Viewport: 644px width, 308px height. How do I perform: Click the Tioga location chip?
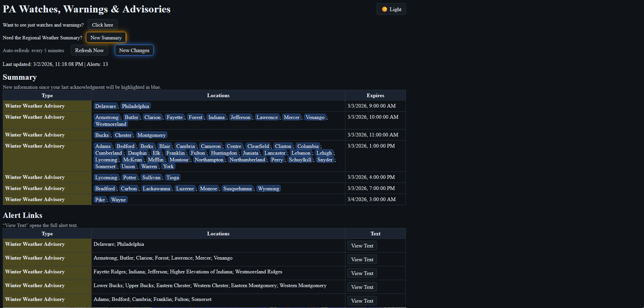pyautogui.click(x=173, y=178)
